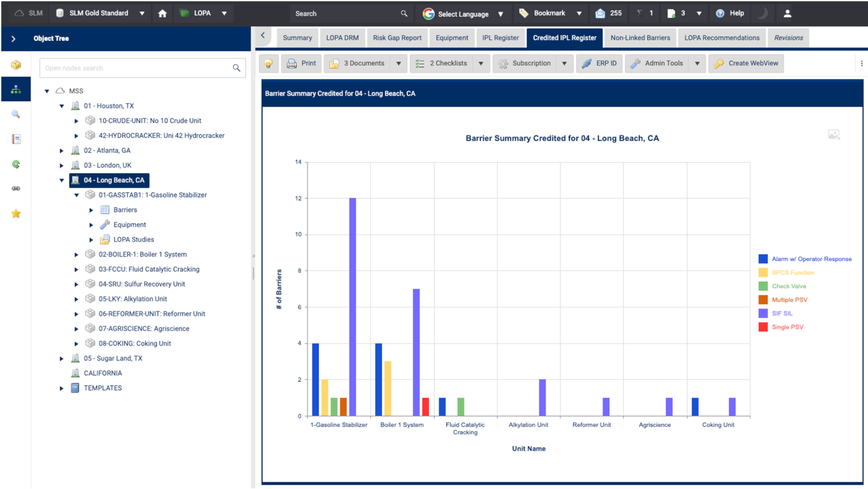The height and width of the screenshot is (489, 868).
Task: Toggle dark mode moon icon
Action: [762, 13]
